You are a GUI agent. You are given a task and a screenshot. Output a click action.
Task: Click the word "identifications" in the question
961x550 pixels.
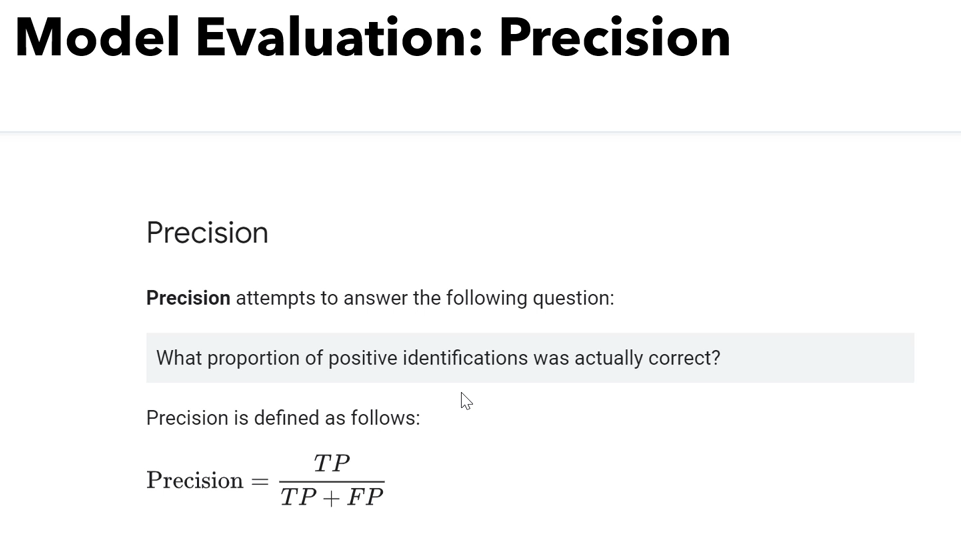point(465,358)
